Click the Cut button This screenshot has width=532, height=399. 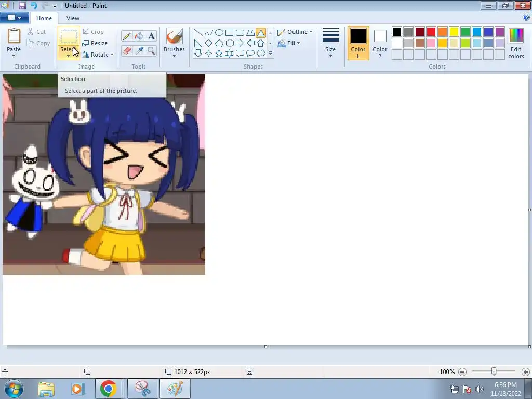coord(37,32)
